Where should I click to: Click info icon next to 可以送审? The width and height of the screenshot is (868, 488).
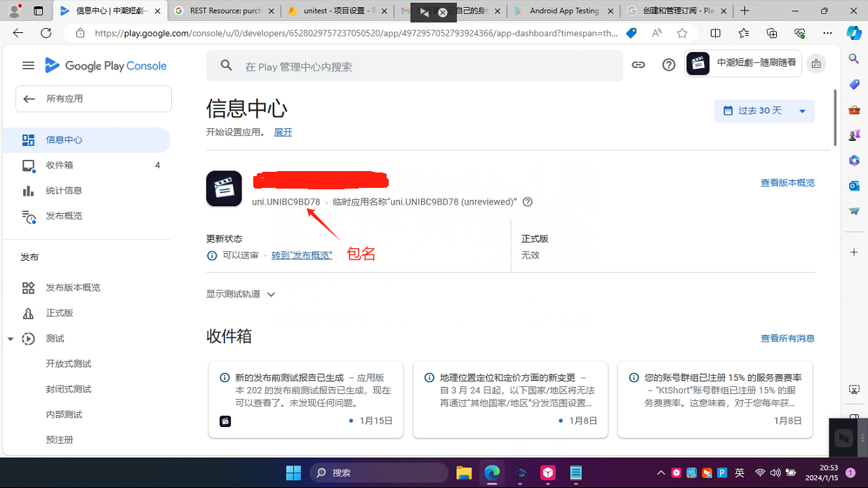[x=212, y=255]
